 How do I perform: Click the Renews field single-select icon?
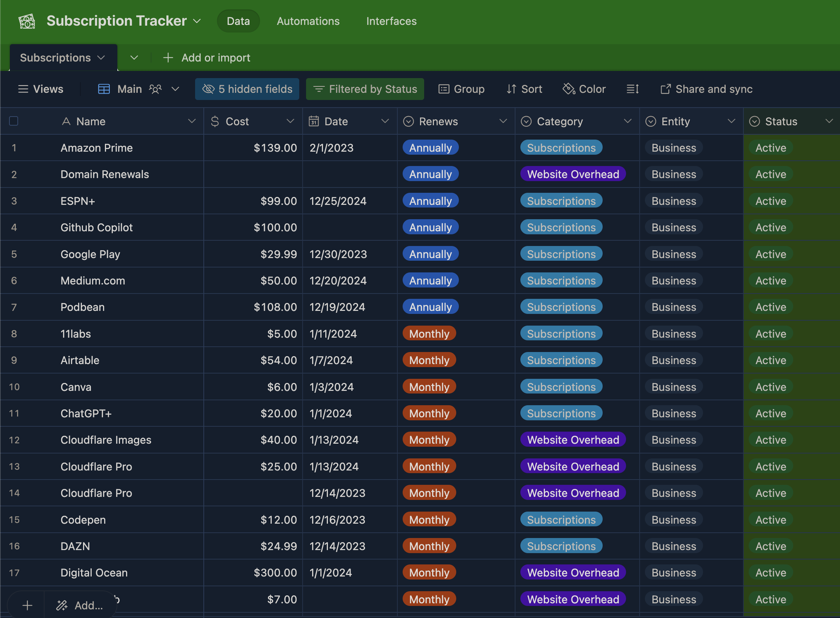[408, 121]
